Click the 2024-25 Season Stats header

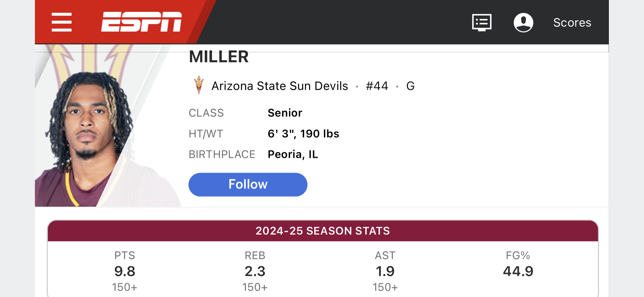(x=323, y=231)
